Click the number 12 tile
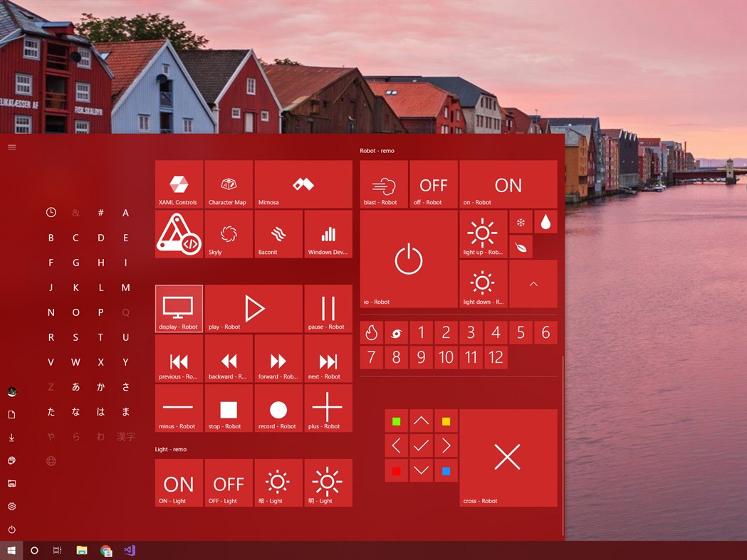The height and width of the screenshot is (560, 747). (496, 357)
